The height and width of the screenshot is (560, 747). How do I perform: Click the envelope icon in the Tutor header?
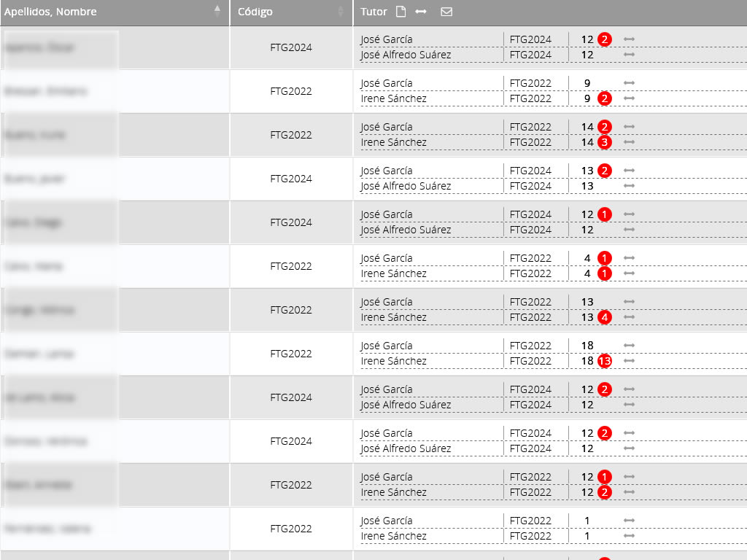tap(446, 12)
